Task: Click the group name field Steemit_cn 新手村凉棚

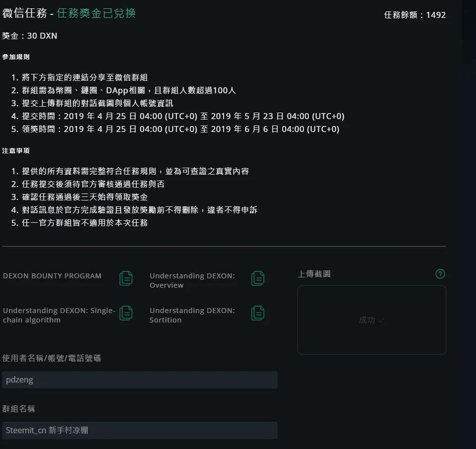Action: pyautogui.click(x=140, y=430)
